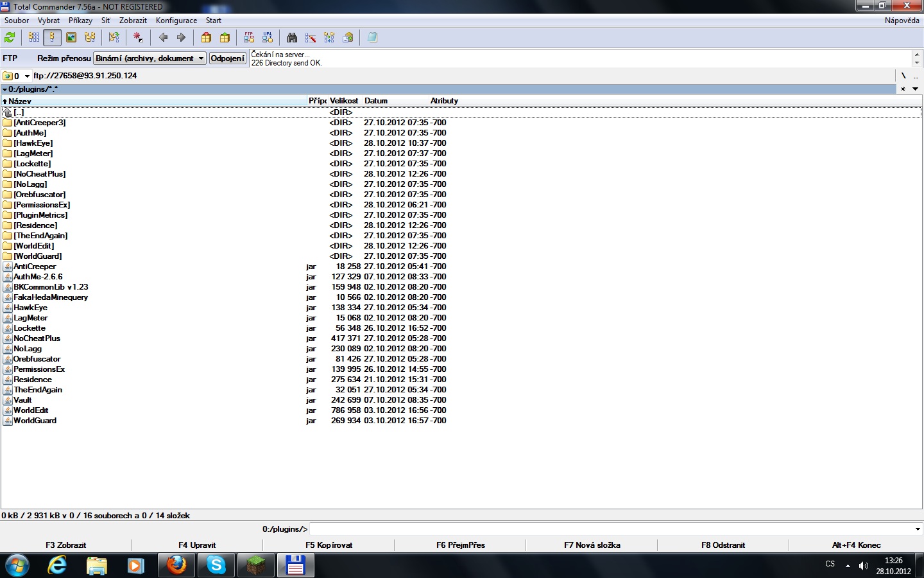Toggle the full details view icon
This screenshot has width=924, height=578.
[52, 38]
